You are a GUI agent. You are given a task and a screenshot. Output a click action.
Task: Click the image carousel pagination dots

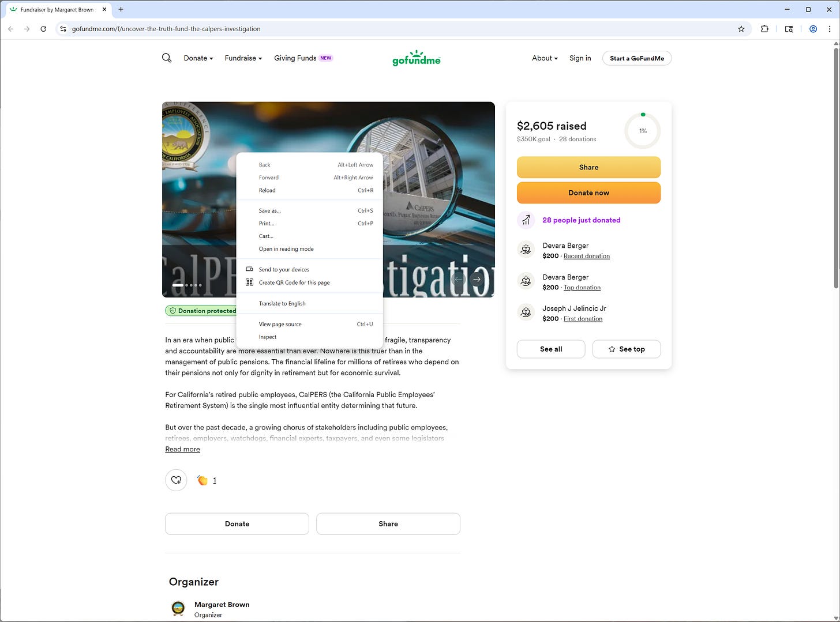click(187, 285)
